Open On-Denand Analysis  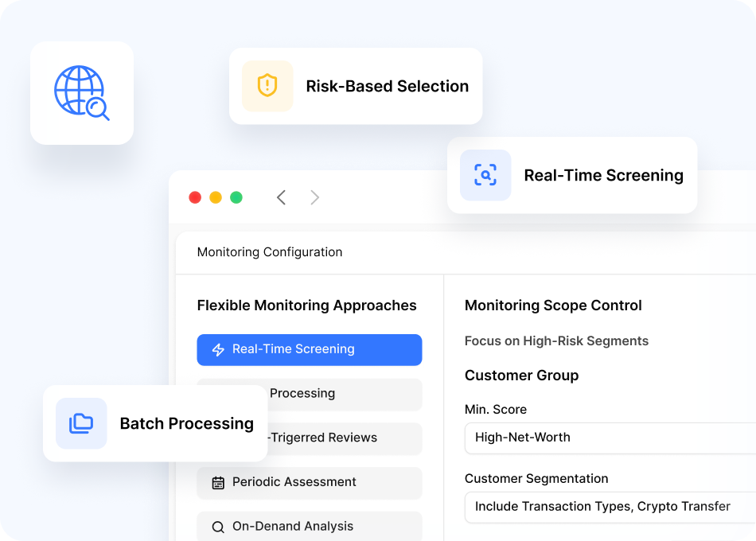coord(309,527)
